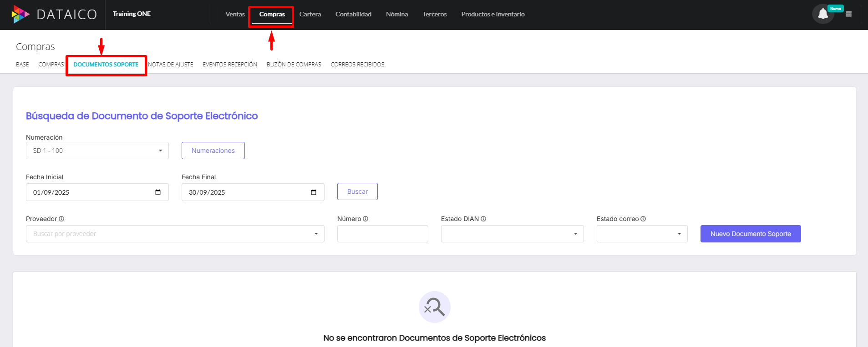Click the Número info icon
Viewport: 868px width, 347px height.
click(365, 219)
